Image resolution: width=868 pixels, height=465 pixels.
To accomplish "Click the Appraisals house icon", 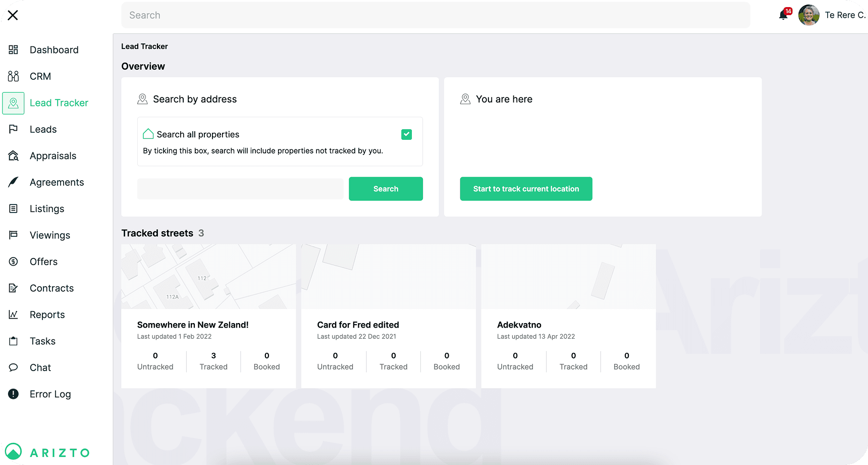I will pos(14,156).
